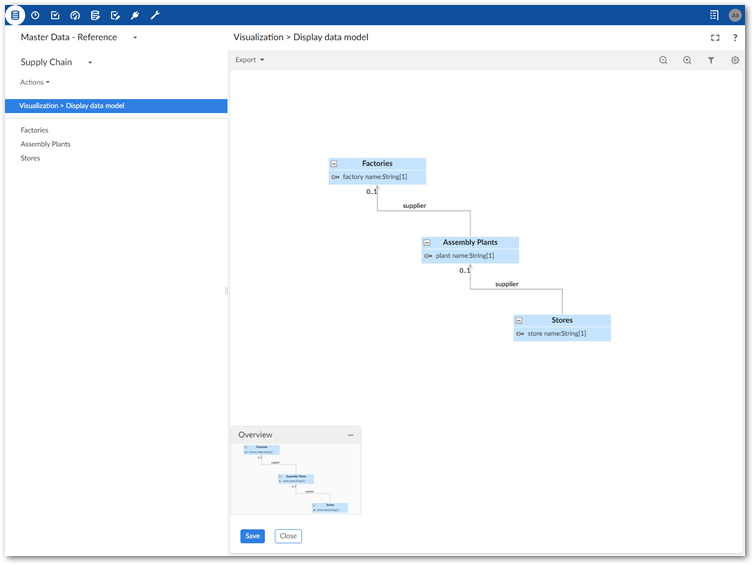Expand the Actions dropdown menu
Viewport: 754px width, 565px height.
pyautogui.click(x=35, y=82)
